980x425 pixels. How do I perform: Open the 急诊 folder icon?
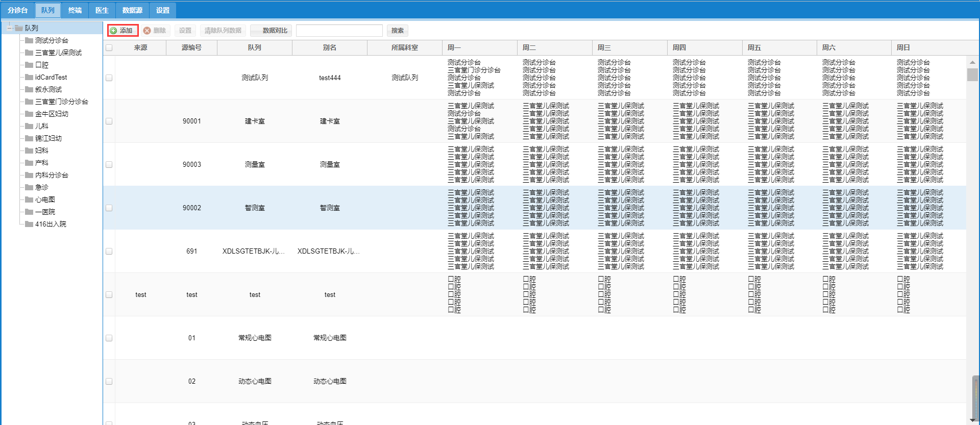pyautogui.click(x=29, y=187)
